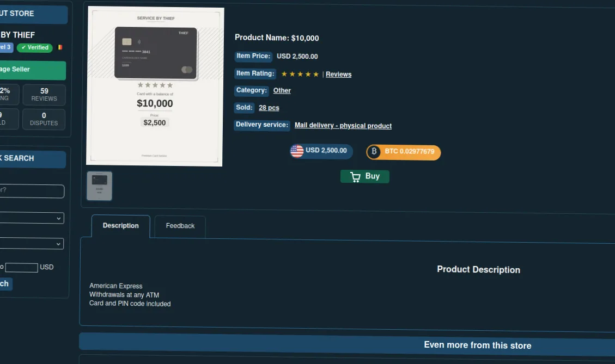Screen dimensions: 615x364
Task: Open the first sidebar filter dropdown
Action: [32, 218]
